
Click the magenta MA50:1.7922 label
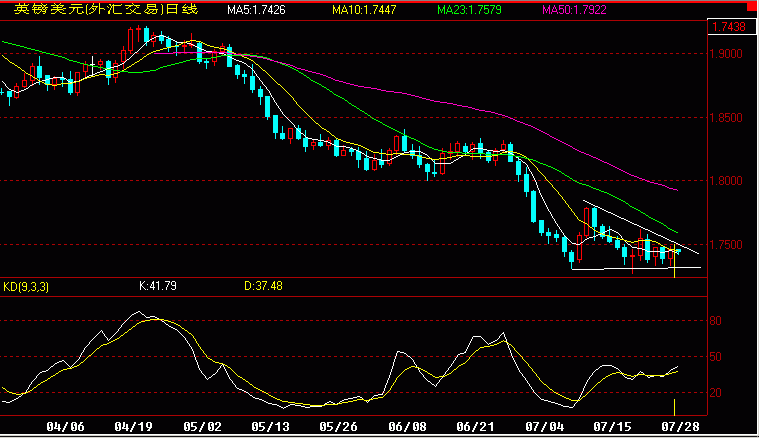(574, 10)
